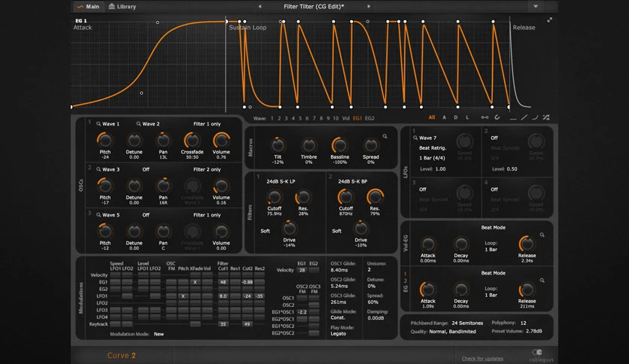This screenshot has height=364, width=629.
Task: Click the Pitchbend Range '24 Semitones' field
Action: click(x=467, y=323)
